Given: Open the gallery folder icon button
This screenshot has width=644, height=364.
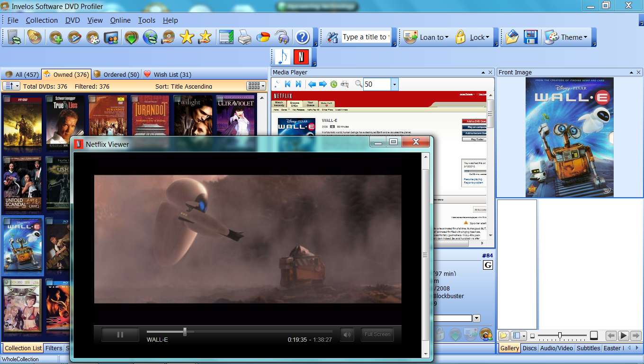Looking at the screenshot, I should tap(503, 336).
